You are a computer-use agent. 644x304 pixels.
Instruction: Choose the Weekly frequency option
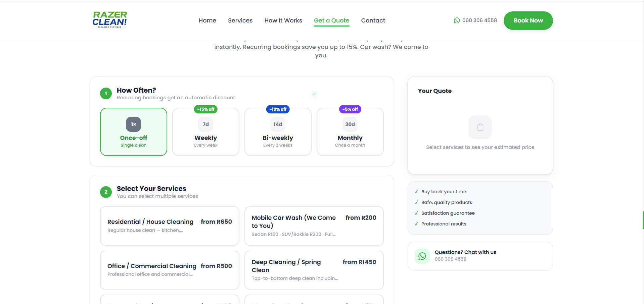tap(206, 132)
